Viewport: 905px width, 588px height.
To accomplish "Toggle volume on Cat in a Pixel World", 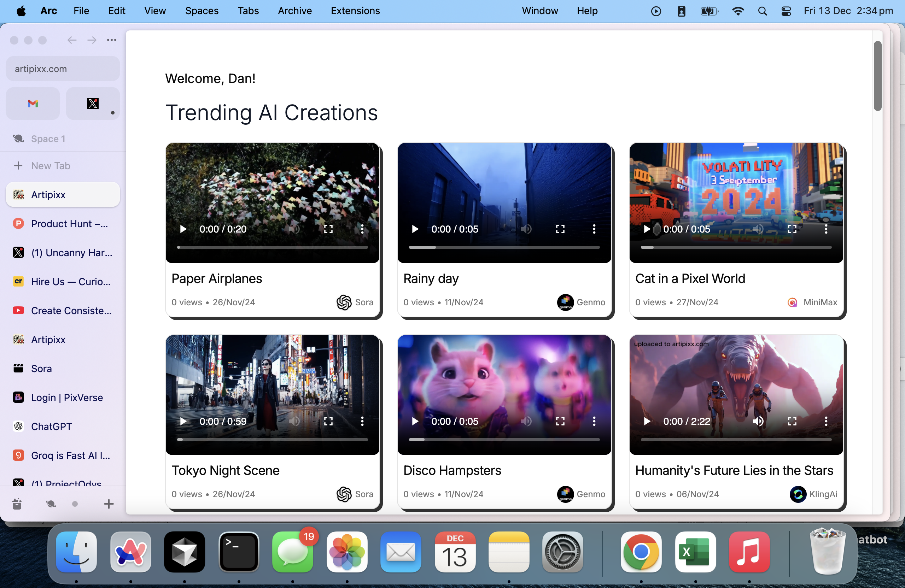I will click(x=758, y=229).
